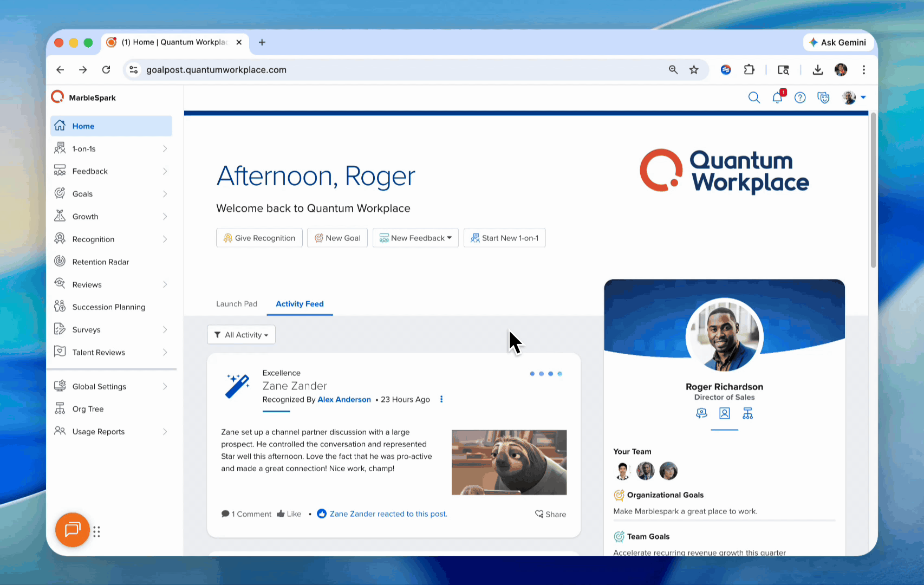Switch to the Launch Pad tab
This screenshot has width=924, height=585.
[237, 304]
